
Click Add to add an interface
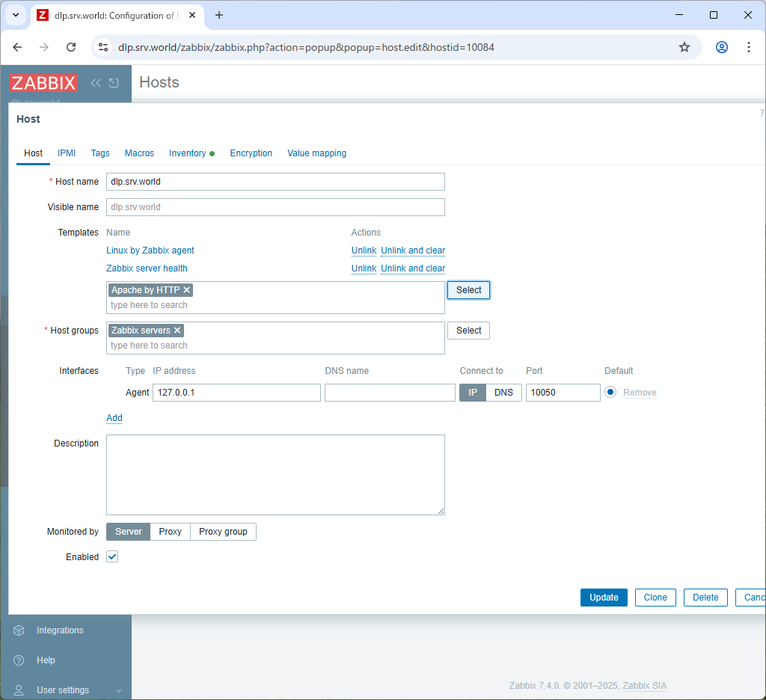(x=114, y=418)
